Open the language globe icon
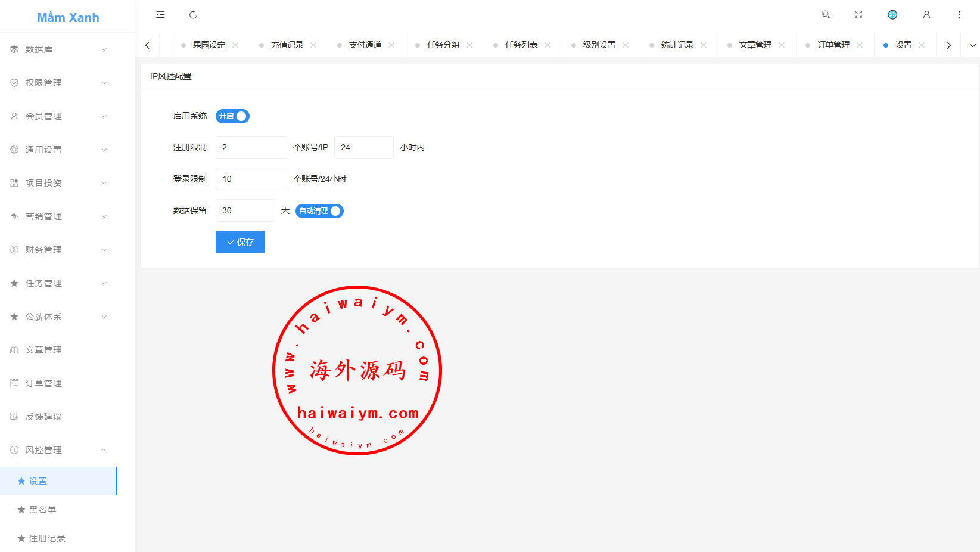Screen dimensions: 980x552 coord(892,14)
